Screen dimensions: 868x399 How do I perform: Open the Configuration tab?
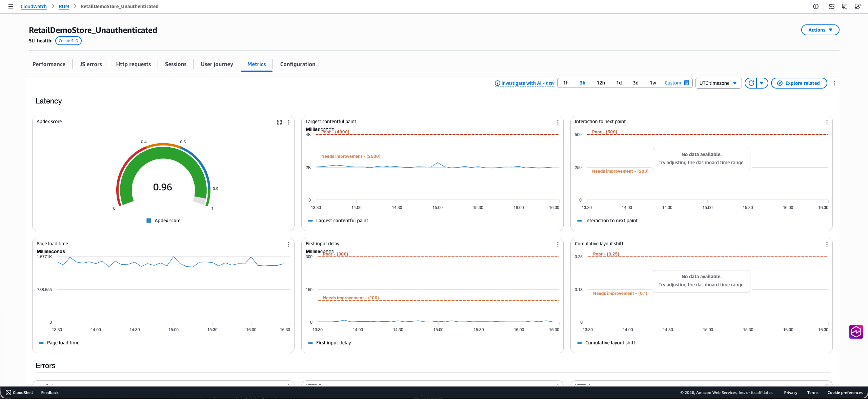click(x=298, y=64)
